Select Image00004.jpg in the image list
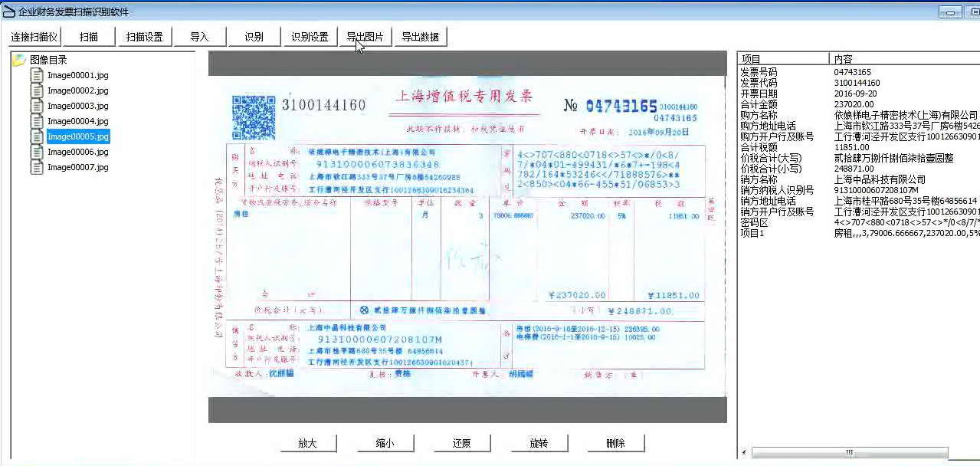The height and width of the screenshot is (466, 980). tap(77, 121)
